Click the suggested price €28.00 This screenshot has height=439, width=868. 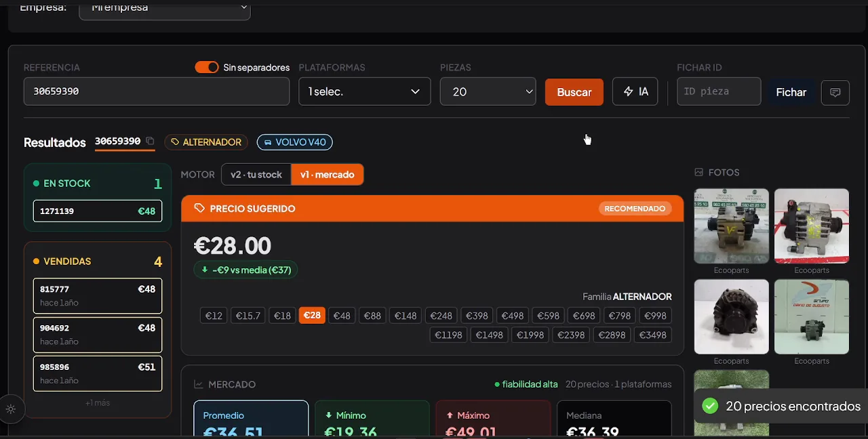(233, 245)
